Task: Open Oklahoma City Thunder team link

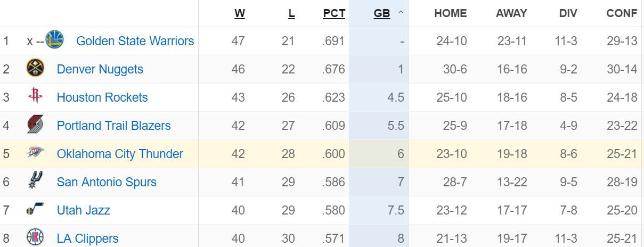Action: [x=120, y=154]
